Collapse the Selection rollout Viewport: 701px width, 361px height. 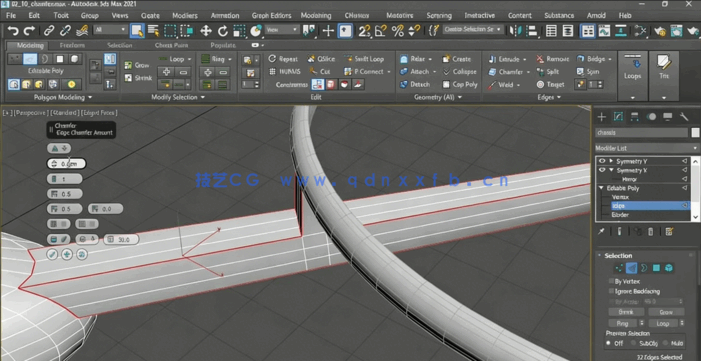(600, 255)
